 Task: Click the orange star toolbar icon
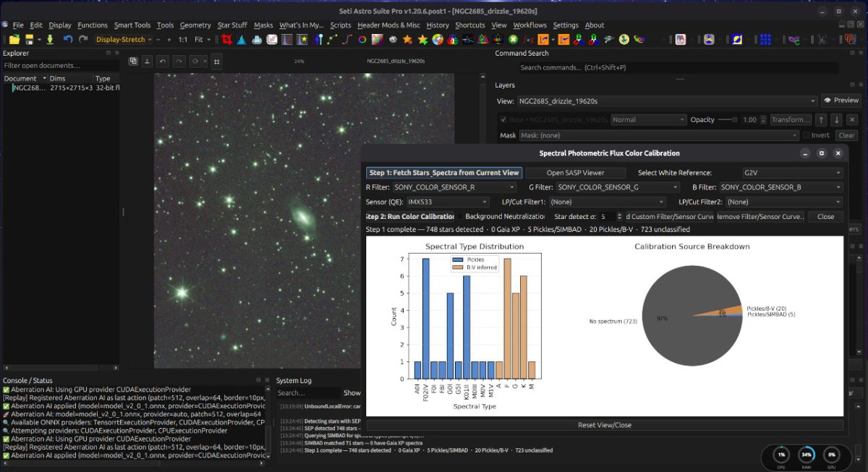click(407, 40)
